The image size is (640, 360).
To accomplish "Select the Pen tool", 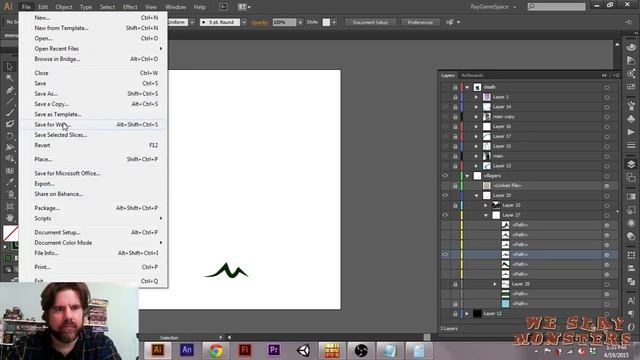I will (x=10, y=90).
